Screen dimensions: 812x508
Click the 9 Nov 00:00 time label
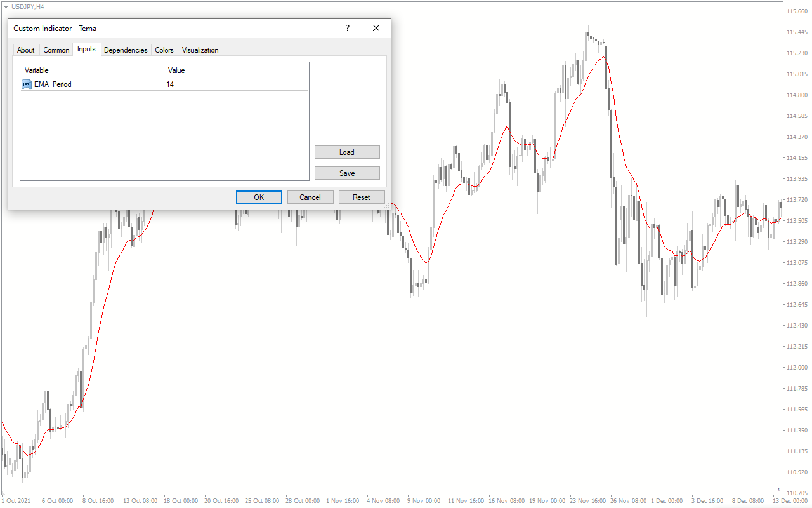pos(423,501)
